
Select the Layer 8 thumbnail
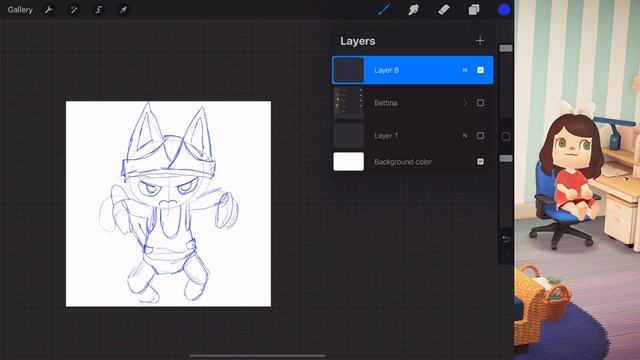click(349, 70)
